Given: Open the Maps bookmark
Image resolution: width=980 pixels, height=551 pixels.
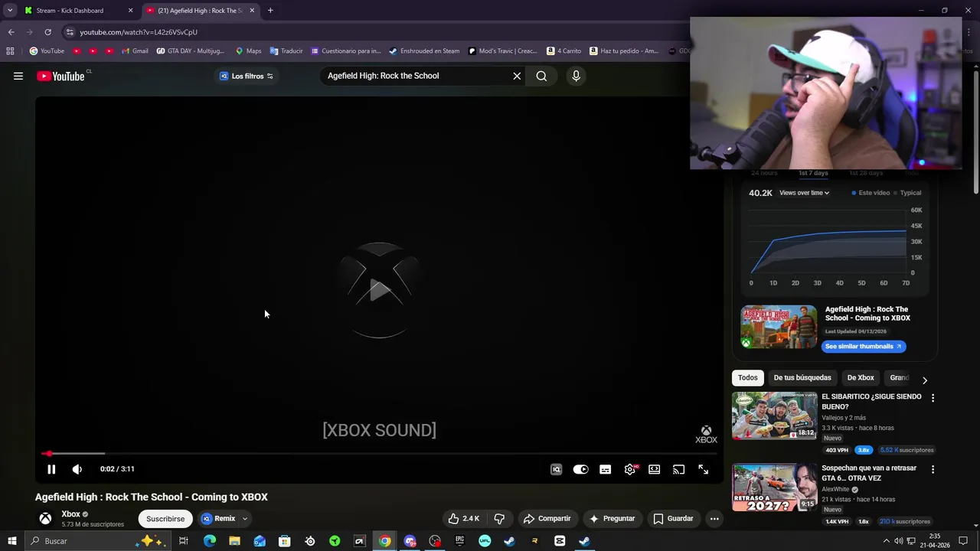Looking at the screenshot, I should (248, 51).
